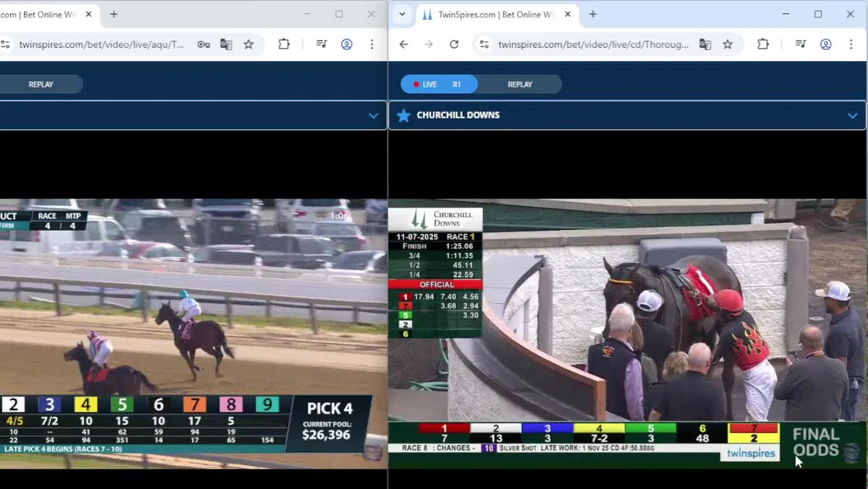
Task: Select the left window's address bar URL
Action: (x=101, y=45)
